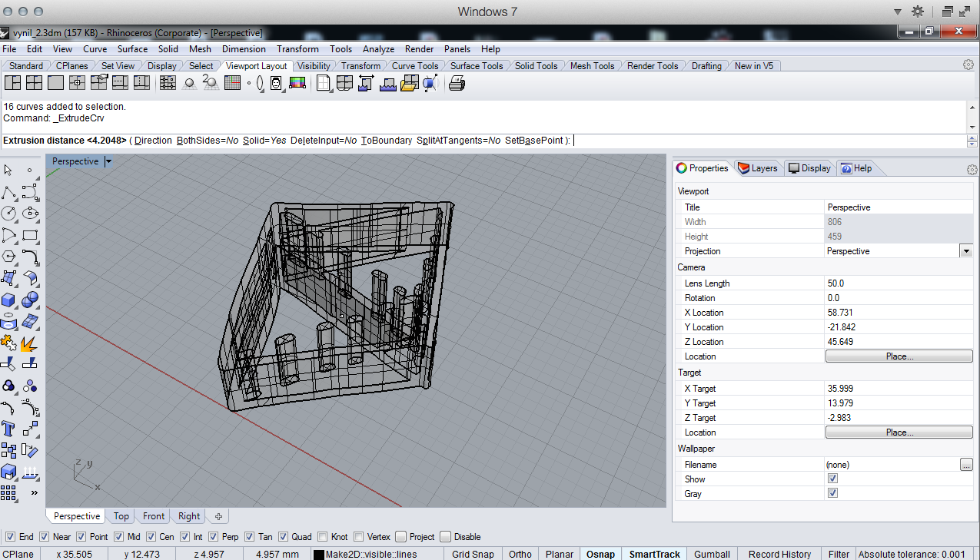Screen dimensions: 980x560
Task: Open the Analyze menu
Action: point(379,49)
